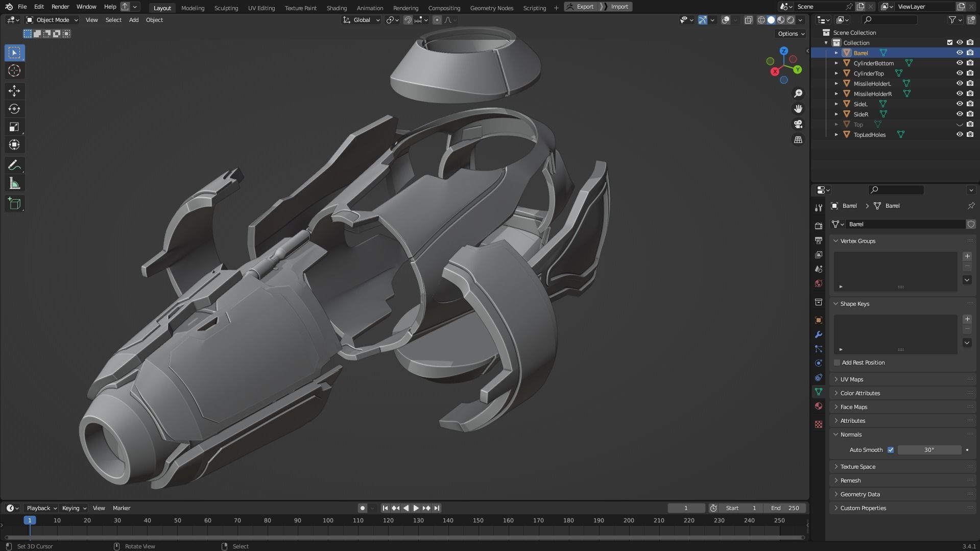The height and width of the screenshot is (551, 980).
Task: Click the Import button
Action: pos(616,7)
